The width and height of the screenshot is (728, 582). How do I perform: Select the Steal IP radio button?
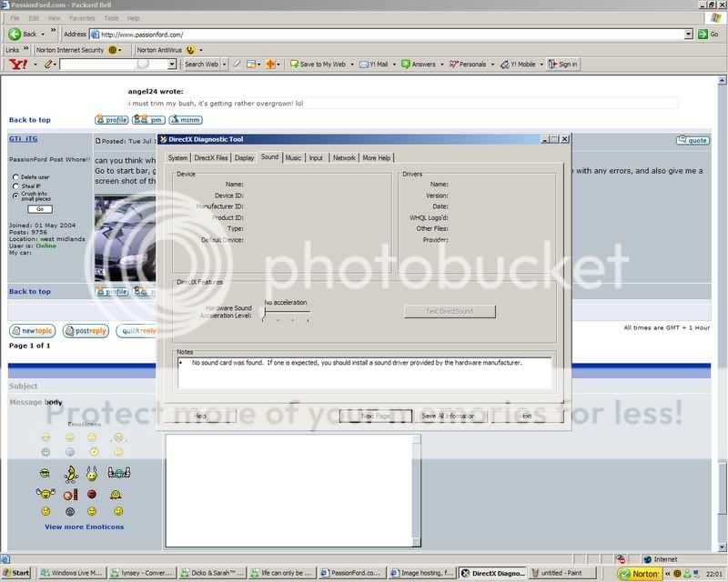pyautogui.click(x=15, y=186)
